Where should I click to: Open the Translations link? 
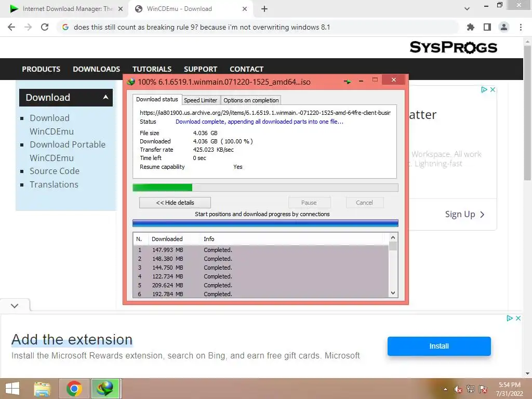(54, 184)
